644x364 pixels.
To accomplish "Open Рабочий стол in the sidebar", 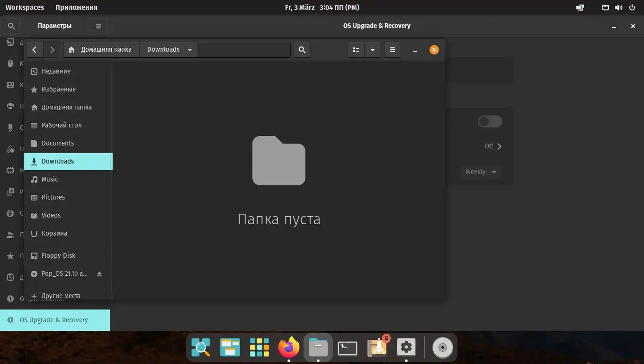I will pyautogui.click(x=68, y=125).
